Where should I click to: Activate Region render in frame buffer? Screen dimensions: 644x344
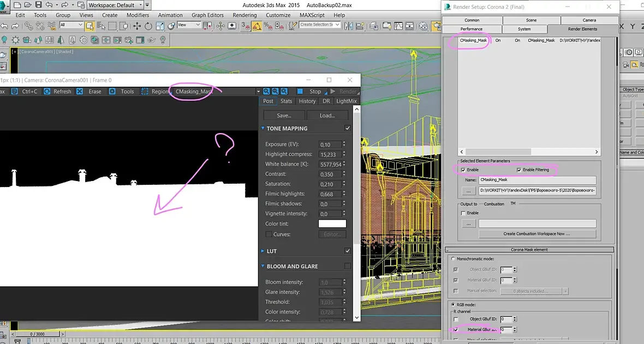[155, 91]
